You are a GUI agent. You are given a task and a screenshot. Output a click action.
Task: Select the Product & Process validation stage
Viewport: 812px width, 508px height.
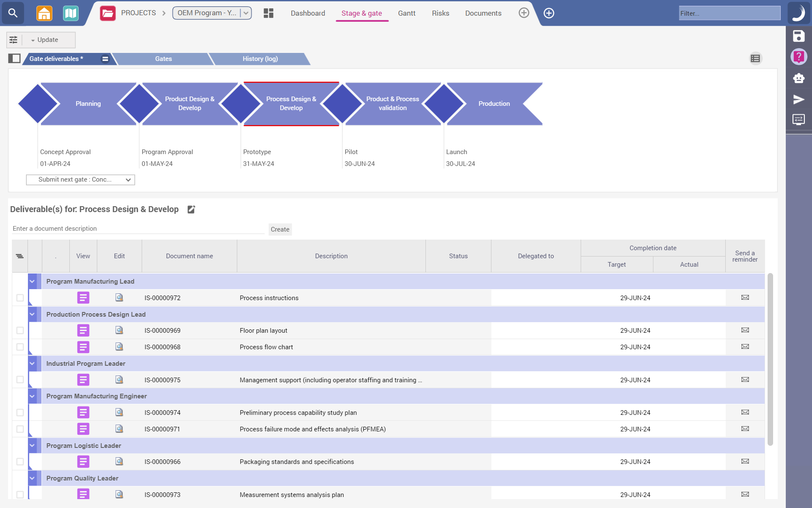tap(392, 104)
